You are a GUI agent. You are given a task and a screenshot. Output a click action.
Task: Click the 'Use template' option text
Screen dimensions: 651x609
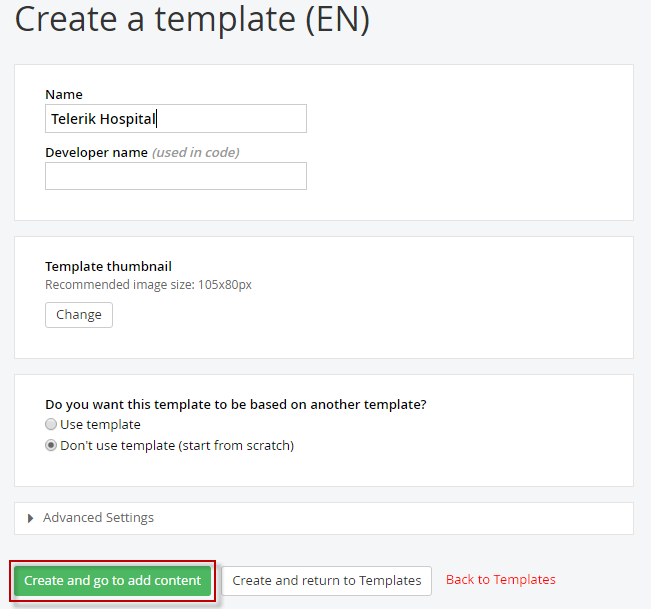[x=100, y=425]
